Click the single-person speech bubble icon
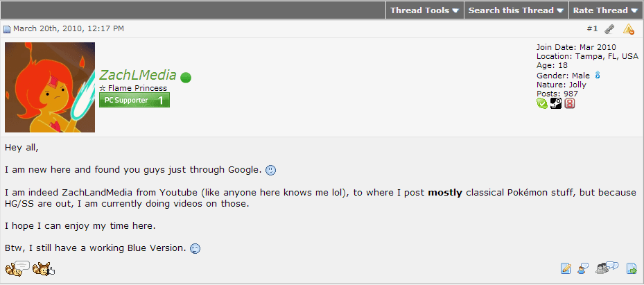This screenshot has width=644, height=285. tap(582, 268)
